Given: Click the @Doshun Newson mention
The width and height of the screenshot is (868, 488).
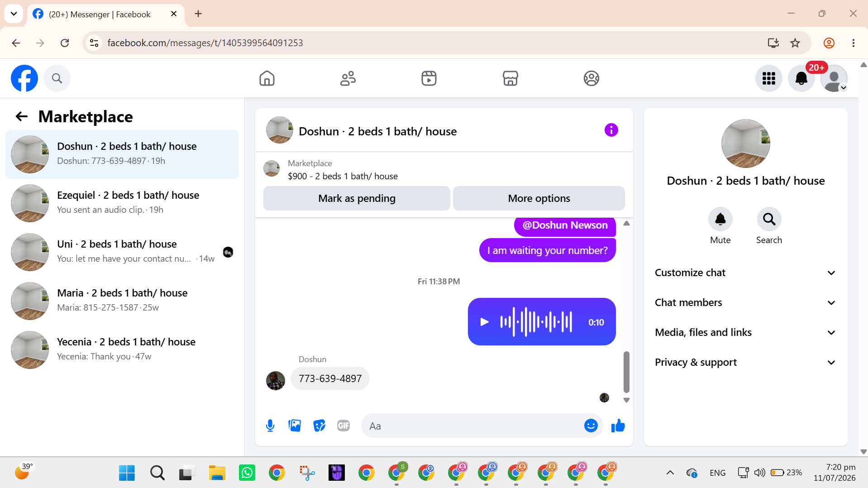Looking at the screenshot, I should click(565, 225).
